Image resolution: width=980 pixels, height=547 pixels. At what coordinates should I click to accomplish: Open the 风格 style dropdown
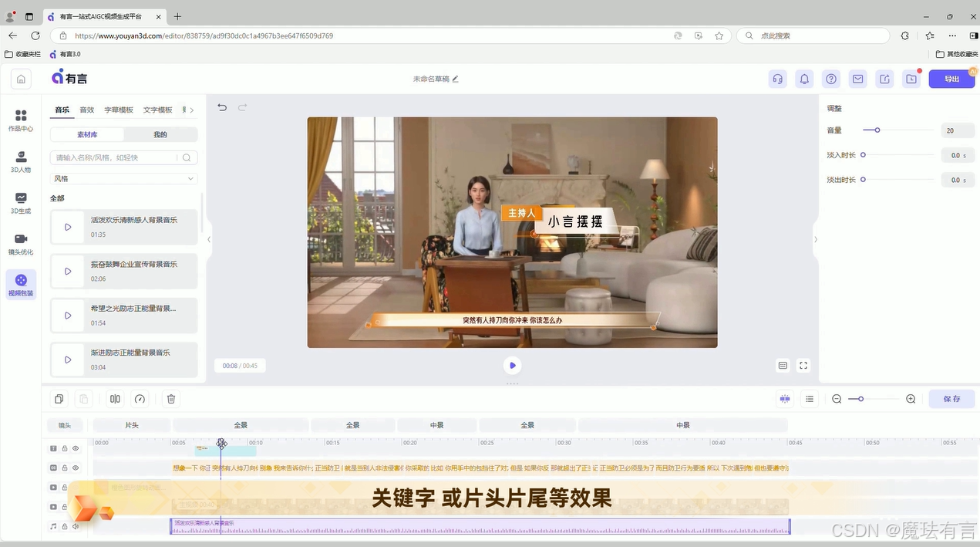pyautogui.click(x=124, y=178)
